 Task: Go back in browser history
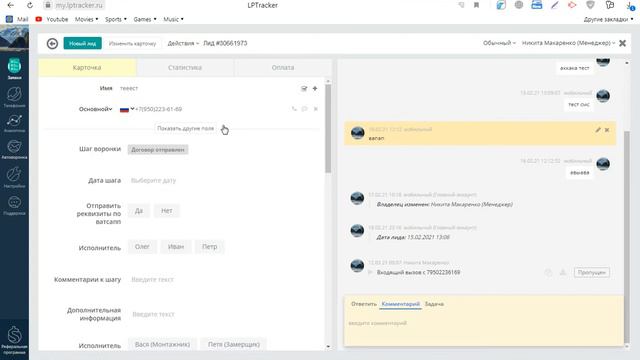point(11,5)
